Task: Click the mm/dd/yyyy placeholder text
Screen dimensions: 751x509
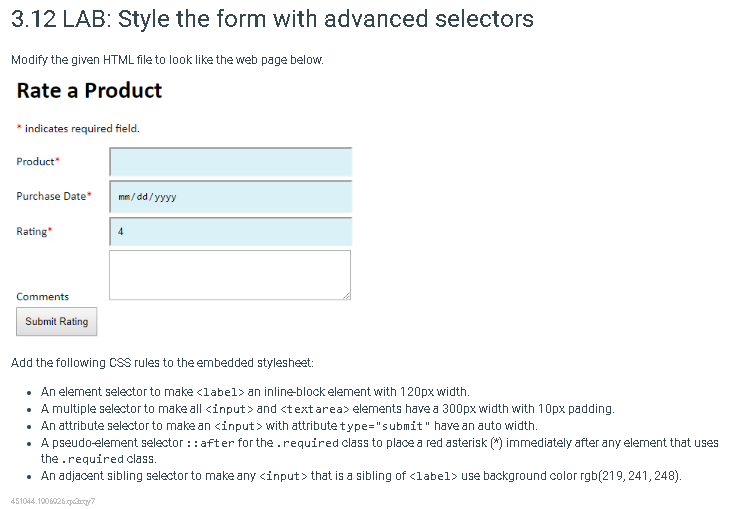Action: [148, 197]
